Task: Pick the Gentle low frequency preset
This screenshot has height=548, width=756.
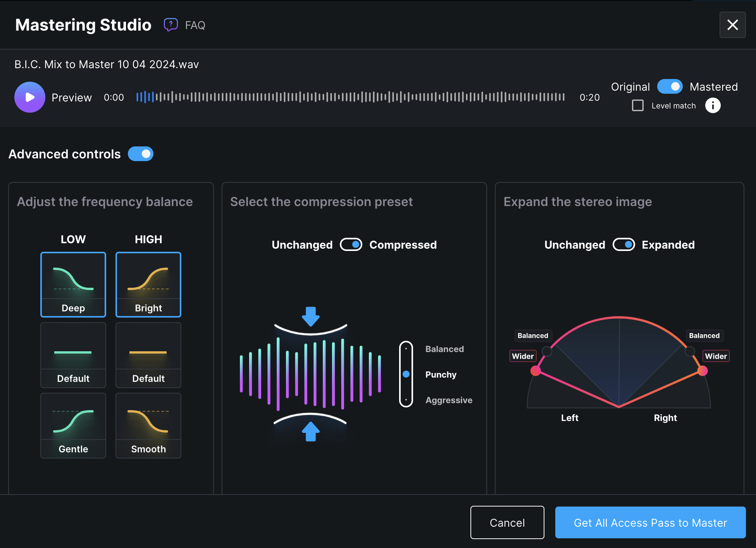Action: [73, 425]
